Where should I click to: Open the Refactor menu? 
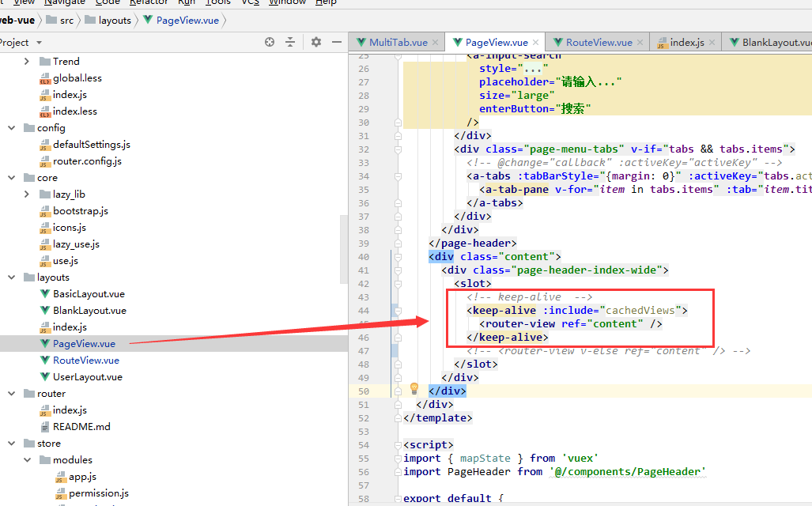pos(149,3)
